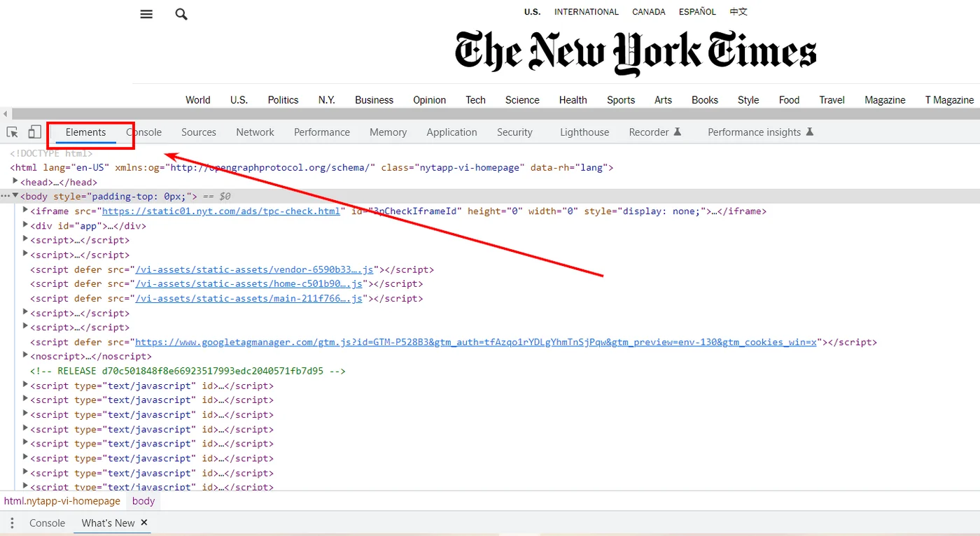Select the RELEASE d70c501848 comment line
Viewport: 980px width, 536px height.
[x=188, y=371]
